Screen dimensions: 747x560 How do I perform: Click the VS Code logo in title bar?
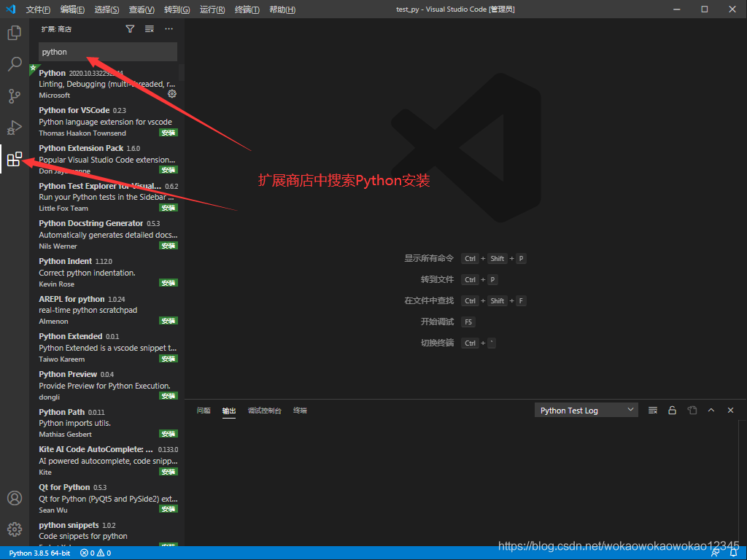coord(11,9)
